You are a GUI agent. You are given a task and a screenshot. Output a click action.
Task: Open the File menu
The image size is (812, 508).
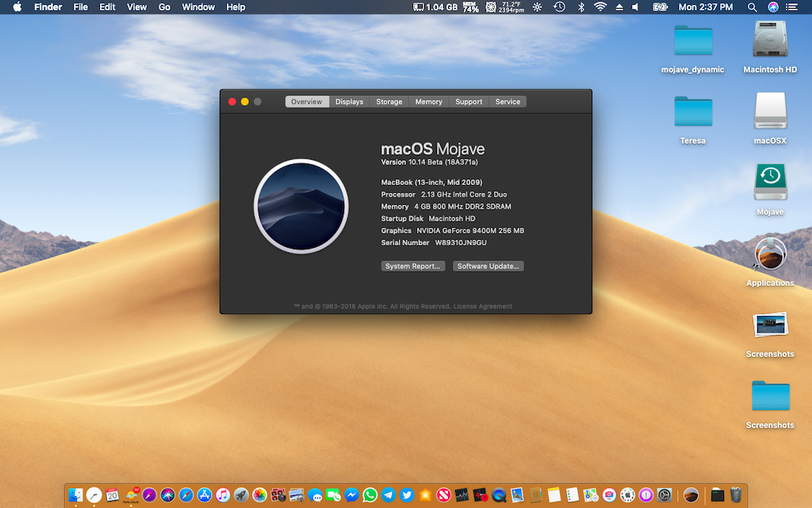(80, 6)
